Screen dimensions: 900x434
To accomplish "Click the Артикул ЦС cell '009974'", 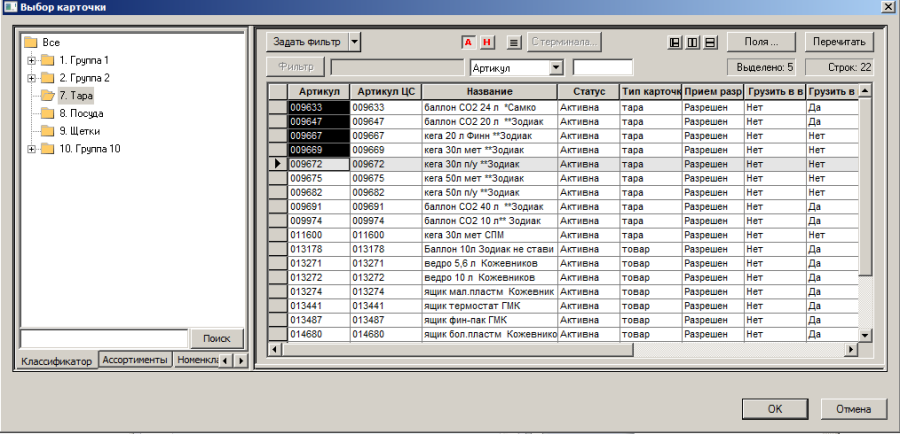I will tap(386, 220).
